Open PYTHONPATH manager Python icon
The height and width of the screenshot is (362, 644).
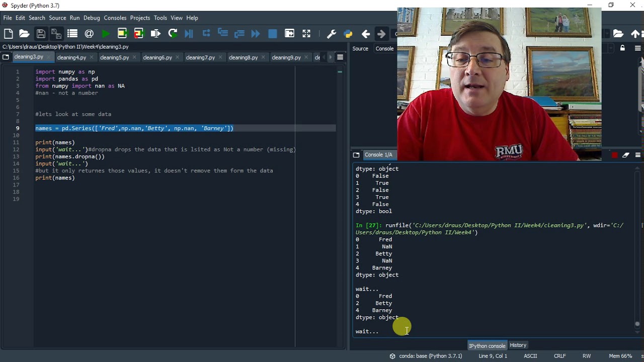coord(348,34)
